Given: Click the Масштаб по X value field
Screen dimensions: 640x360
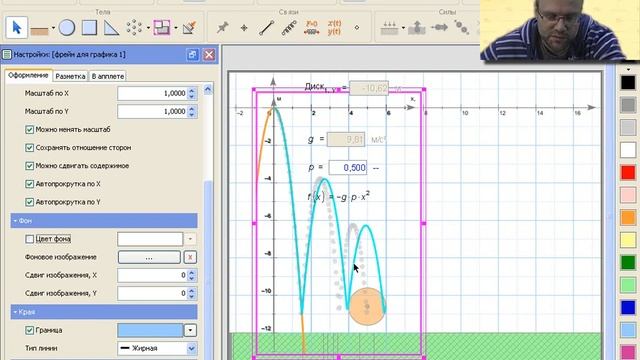Looking at the screenshot, I should 152,93.
